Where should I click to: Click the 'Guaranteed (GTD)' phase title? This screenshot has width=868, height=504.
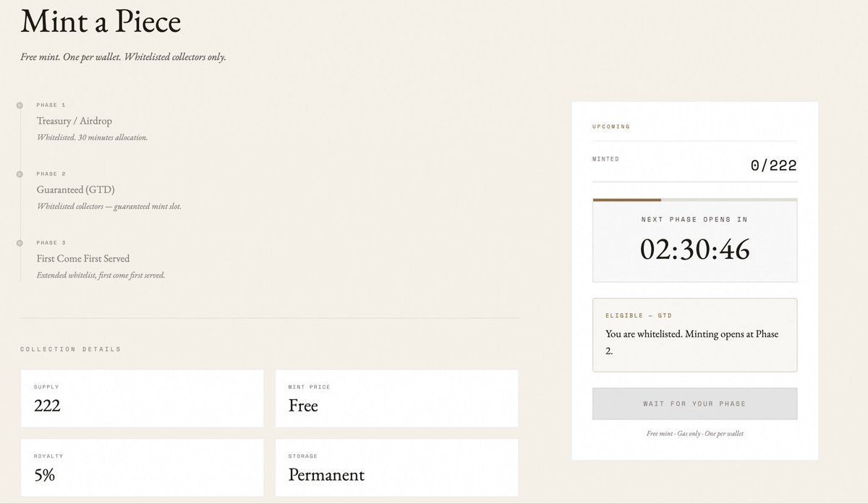pos(76,189)
